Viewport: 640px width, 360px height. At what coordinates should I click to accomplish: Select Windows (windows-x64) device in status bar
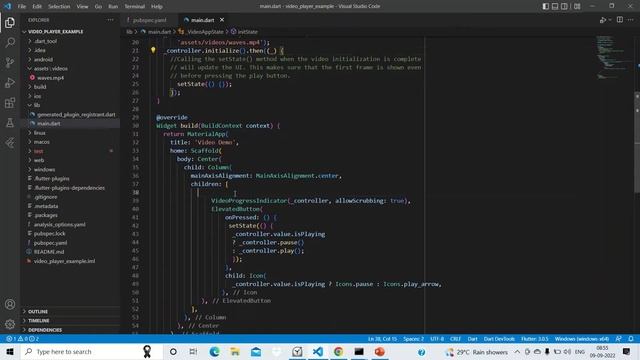click(x=582, y=339)
